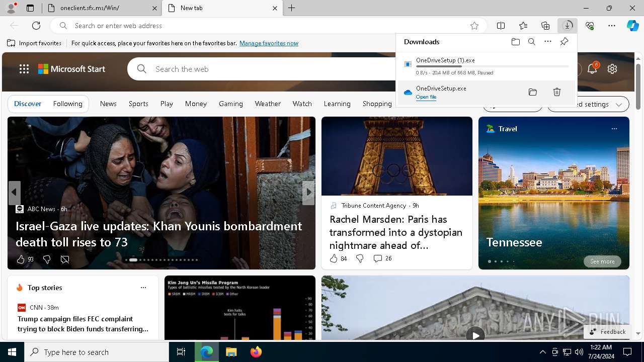Open File Explorer from taskbar
This screenshot has width=644, height=362.
231,352
